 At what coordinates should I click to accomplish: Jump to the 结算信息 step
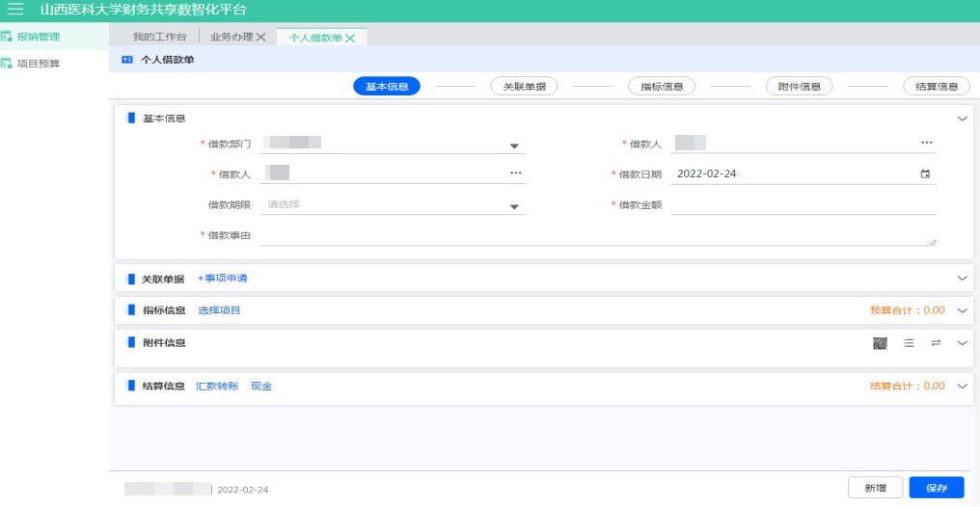[936, 87]
